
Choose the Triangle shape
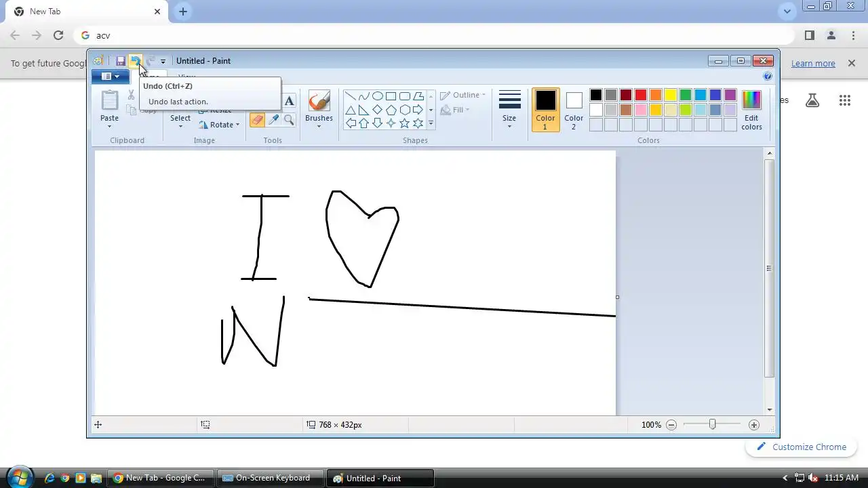click(351, 110)
